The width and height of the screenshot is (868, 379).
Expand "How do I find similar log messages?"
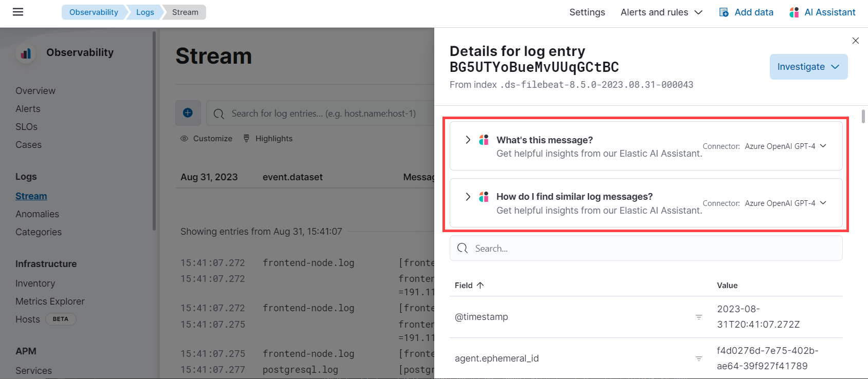pos(468,197)
